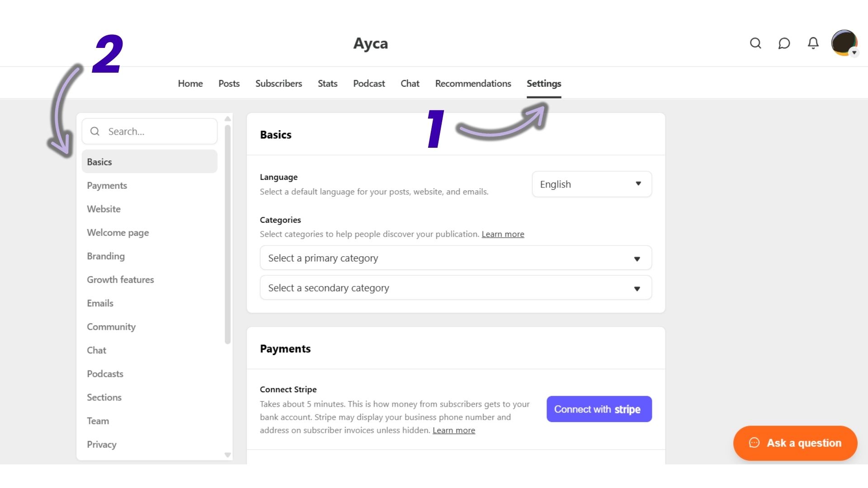868x488 pixels.
Task: Select Privacy at the sidebar bottom
Action: click(x=101, y=444)
